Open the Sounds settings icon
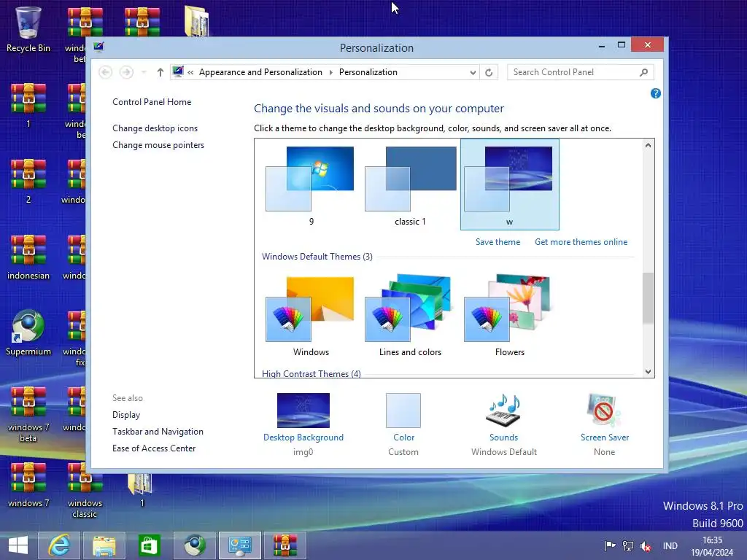Image resolution: width=747 pixels, height=560 pixels. [504, 411]
